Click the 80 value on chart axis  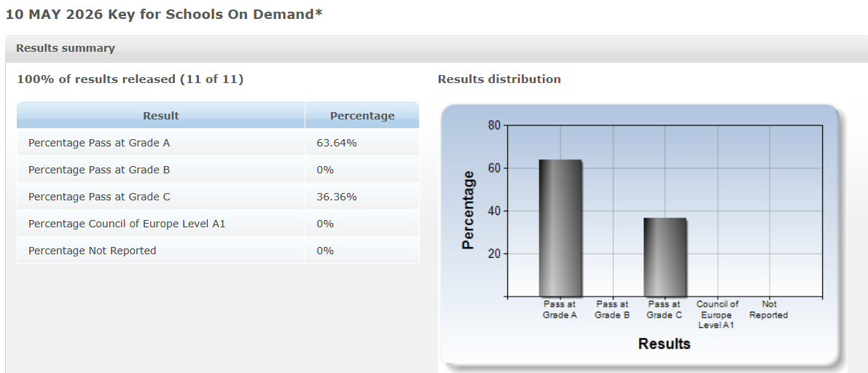click(494, 125)
